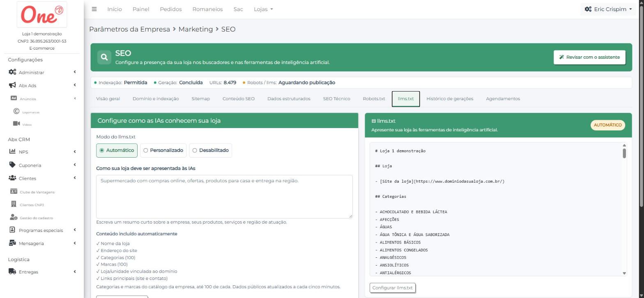Viewport: 644px width, 298px height.
Task: Click the store description text area
Action: (224, 197)
